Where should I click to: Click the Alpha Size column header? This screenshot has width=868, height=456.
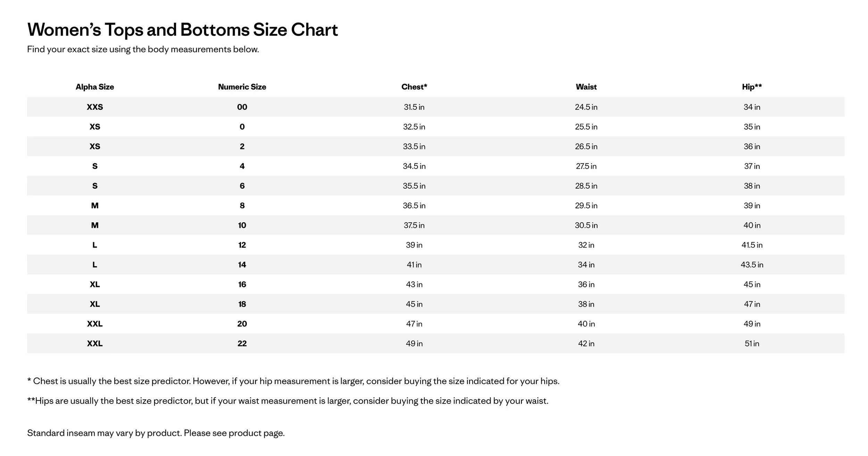(95, 87)
